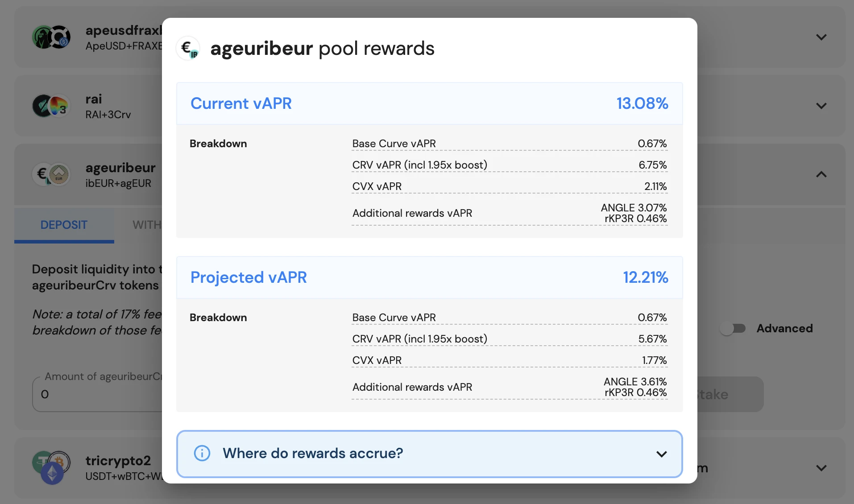Viewport: 854px width, 504px height.
Task: Toggle the Advanced switch
Action: tap(733, 328)
